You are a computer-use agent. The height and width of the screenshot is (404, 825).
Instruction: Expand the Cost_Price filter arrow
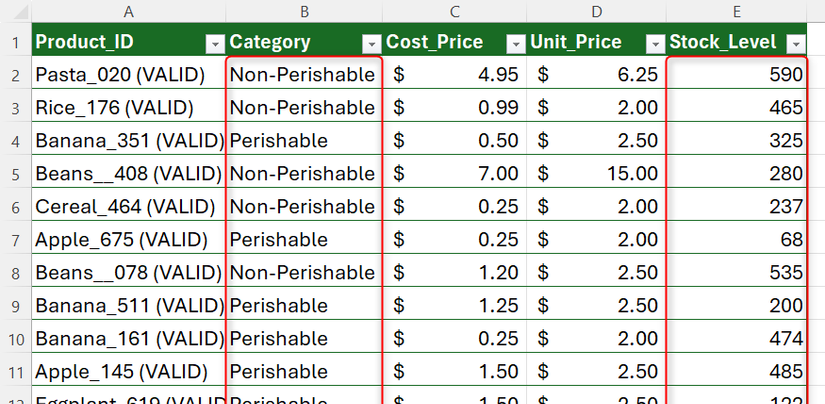pyautogui.click(x=515, y=43)
